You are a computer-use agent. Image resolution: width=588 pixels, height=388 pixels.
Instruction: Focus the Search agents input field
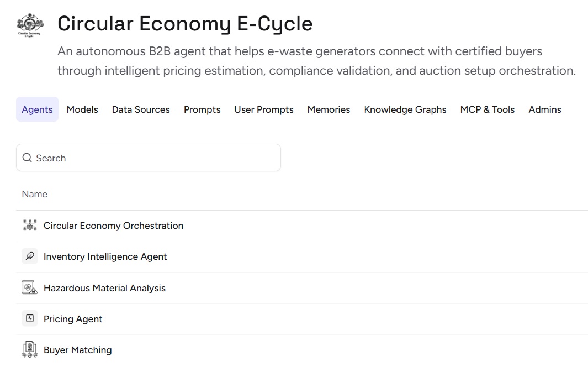pyautogui.click(x=149, y=158)
